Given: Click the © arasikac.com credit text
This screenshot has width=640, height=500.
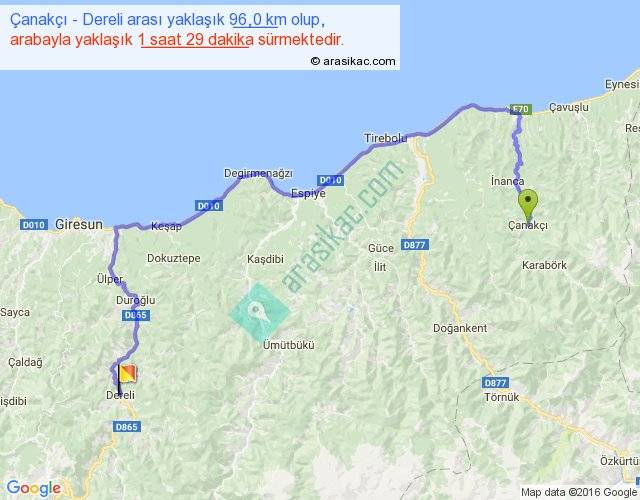Looking at the screenshot, I should [x=353, y=61].
